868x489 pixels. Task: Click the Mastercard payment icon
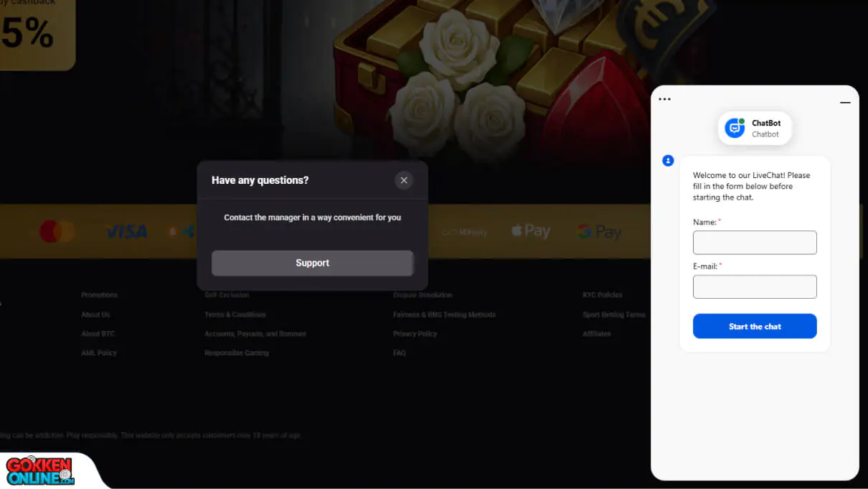tap(57, 231)
